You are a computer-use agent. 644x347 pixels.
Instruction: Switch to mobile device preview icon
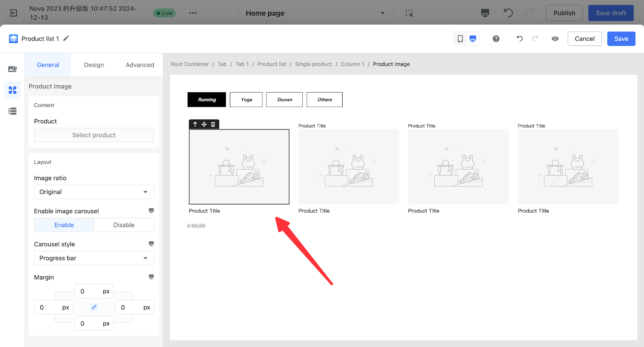pos(460,39)
